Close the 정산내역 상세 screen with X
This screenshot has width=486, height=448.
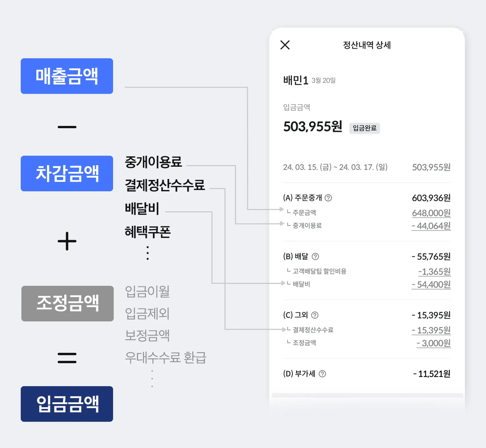pos(285,45)
